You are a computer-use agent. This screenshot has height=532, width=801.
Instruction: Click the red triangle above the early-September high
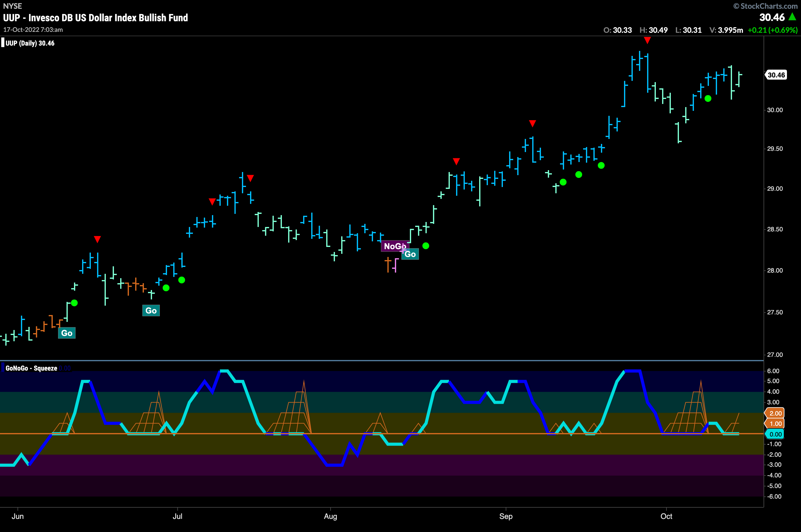[532, 124]
